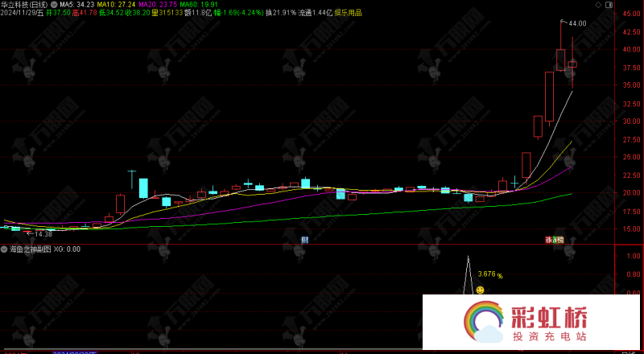Screen dimensions: 644x354
Task: Click the latest red candlestick near 38
Action: point(572,64)
